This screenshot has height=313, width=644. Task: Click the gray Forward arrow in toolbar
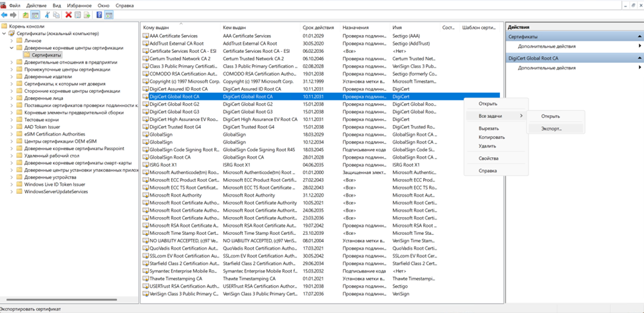13,15
